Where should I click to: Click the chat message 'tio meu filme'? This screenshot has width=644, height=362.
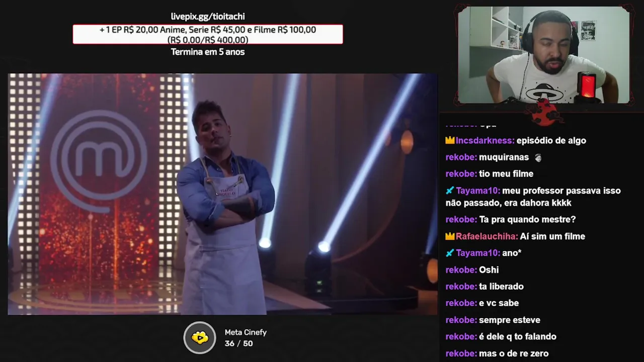click(506, 174)
